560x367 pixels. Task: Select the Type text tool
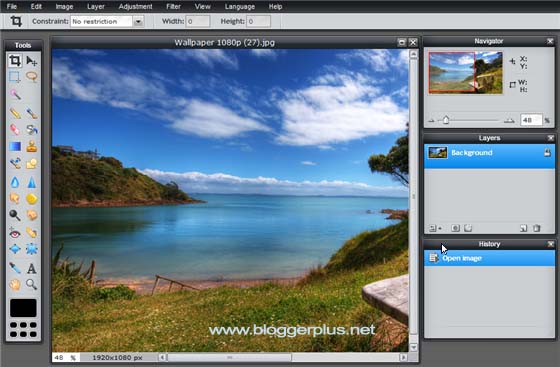[31, 268]
